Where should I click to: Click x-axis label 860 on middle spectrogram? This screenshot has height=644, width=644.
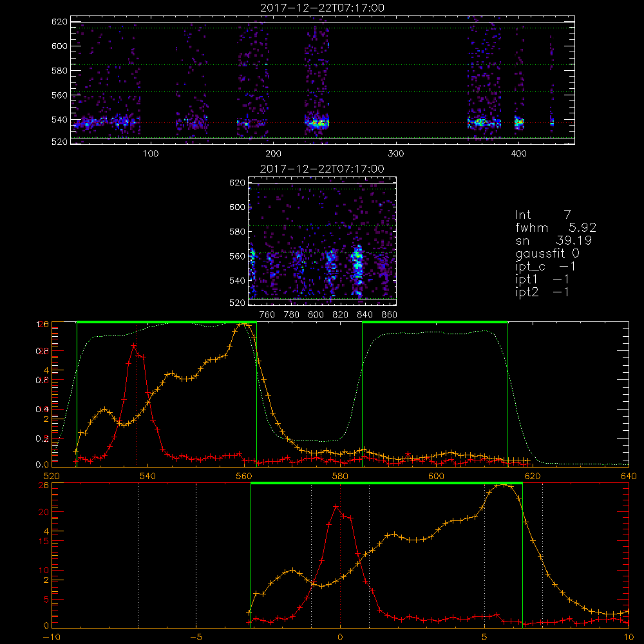click(390, 315)
